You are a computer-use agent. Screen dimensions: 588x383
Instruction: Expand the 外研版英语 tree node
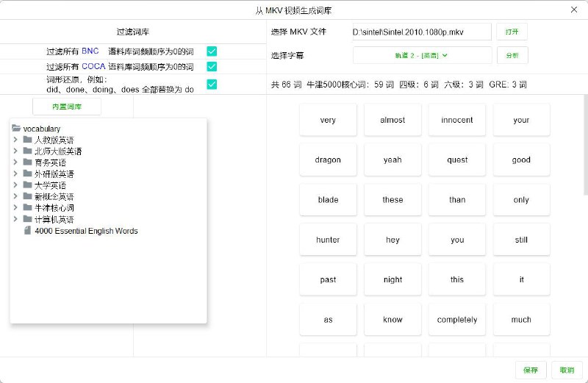pos(15,174)
